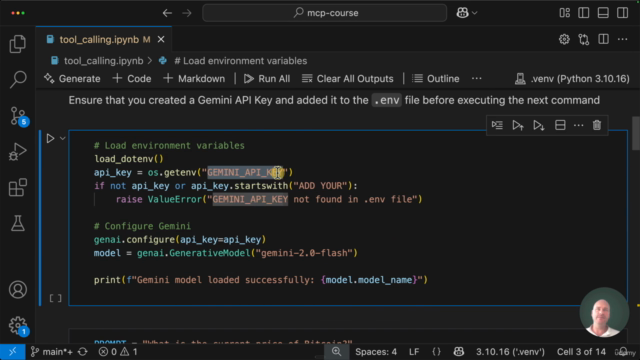Expand the Copilot dropdown chevron
The width and height of the screenshot is (640, 360).
point(475,13)
